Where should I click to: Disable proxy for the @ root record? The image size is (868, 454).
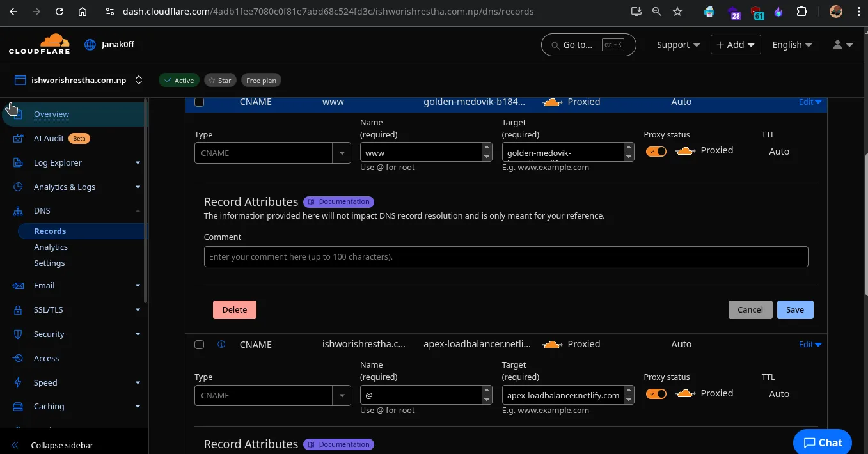pyautogui.click(x=656, y=394)
